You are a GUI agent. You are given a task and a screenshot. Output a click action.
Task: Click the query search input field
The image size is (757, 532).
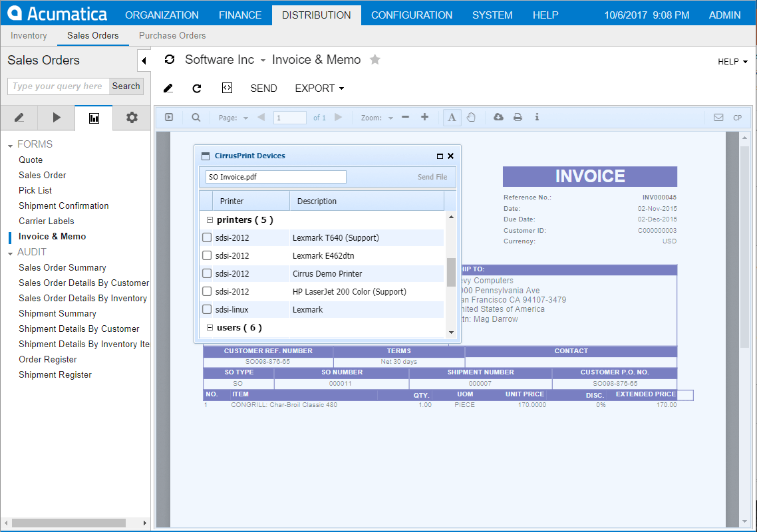(59, 86)
